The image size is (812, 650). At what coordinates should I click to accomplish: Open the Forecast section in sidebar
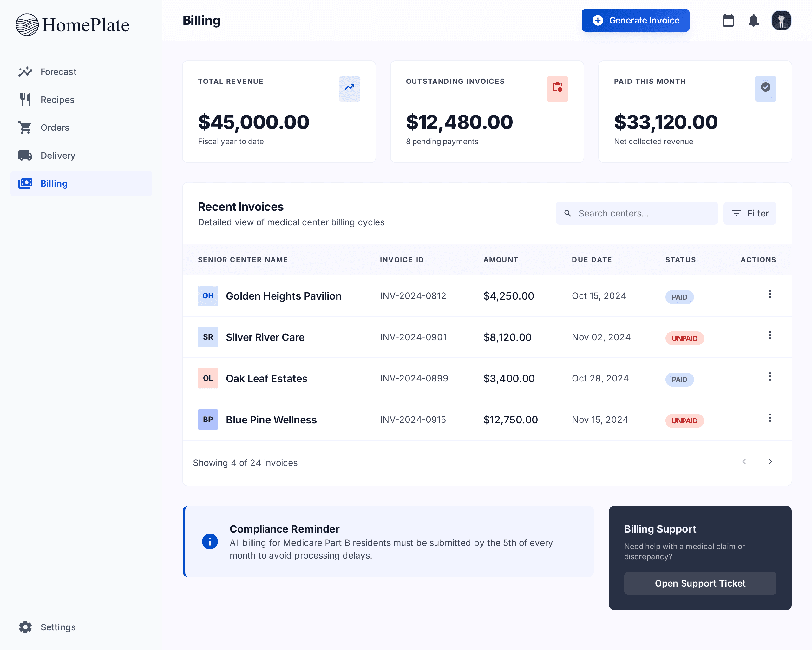(58, 72)
